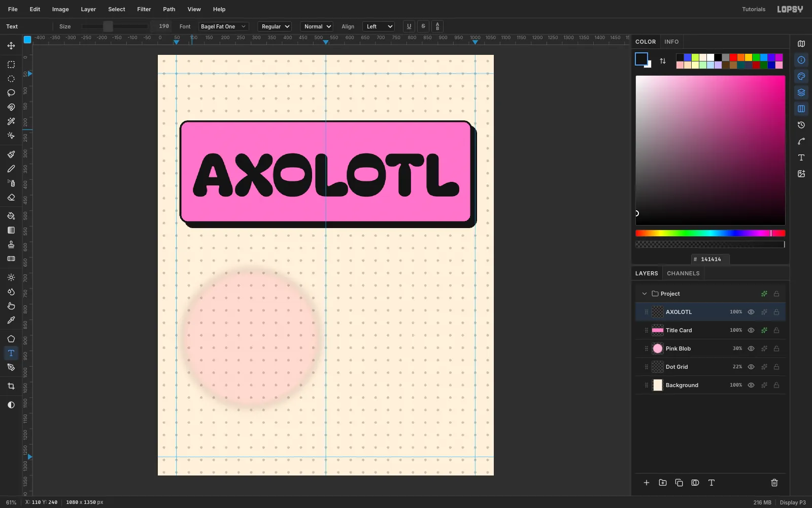The width and height of the screenshot is (812, 508).
Task: Select the Color panel tab
Action: coord(646,42)
